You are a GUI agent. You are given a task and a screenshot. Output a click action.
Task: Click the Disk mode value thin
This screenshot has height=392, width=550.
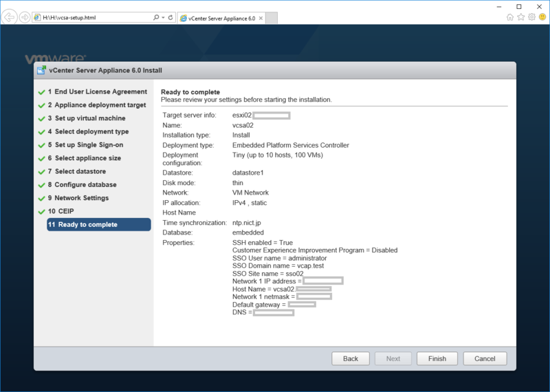(237, 183)
